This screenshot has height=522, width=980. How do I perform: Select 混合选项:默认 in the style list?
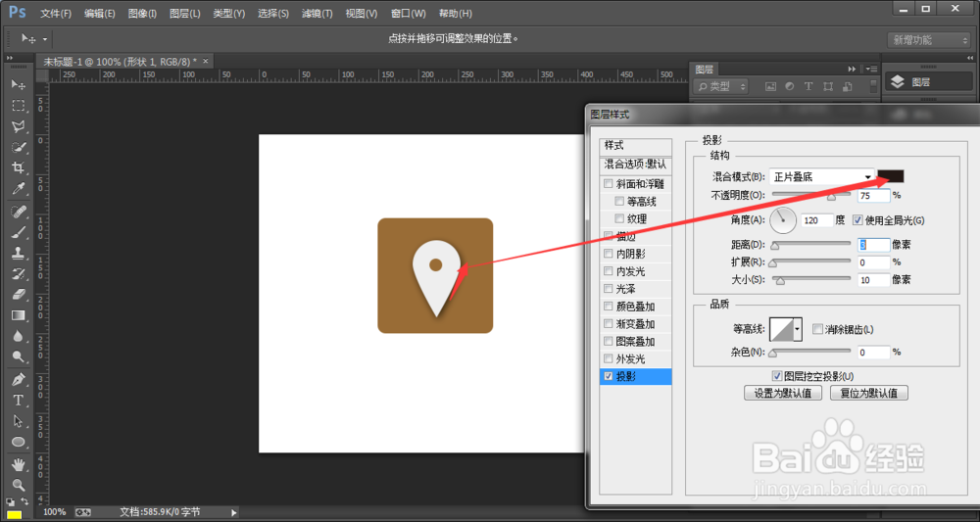[635, 165]
